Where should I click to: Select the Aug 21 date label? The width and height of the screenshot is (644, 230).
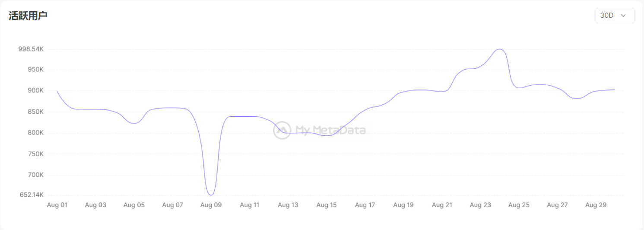click(x=442, y=205)
